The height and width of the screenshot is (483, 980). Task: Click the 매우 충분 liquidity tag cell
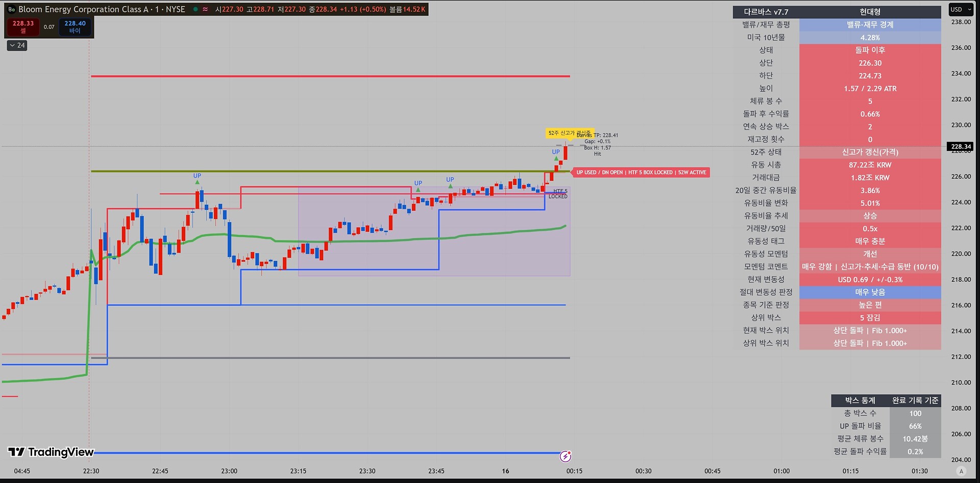click(870, 241)
